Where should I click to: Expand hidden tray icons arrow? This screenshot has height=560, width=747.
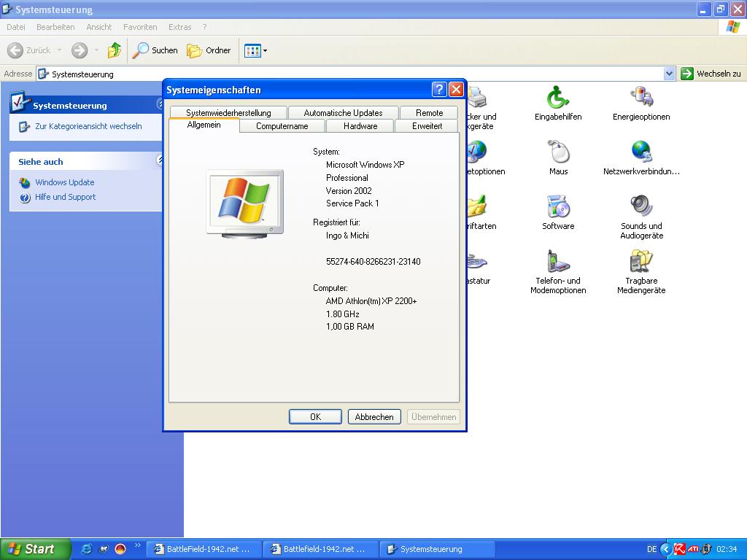(x=665, y=549)
